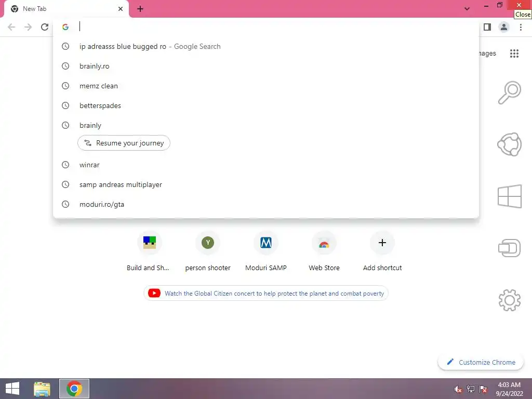The image size is (532, 399).
Task: Click the Add shortcut button
Action: (x=382, y=251)
